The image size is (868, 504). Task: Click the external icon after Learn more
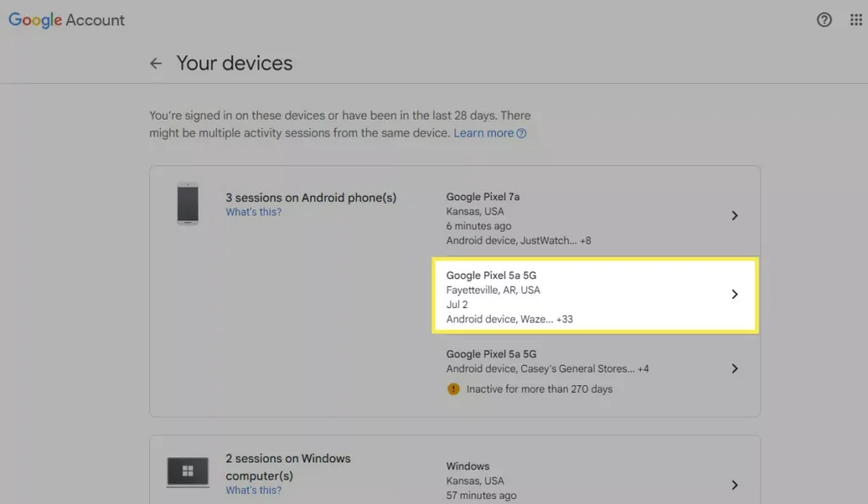coord(522,133)
